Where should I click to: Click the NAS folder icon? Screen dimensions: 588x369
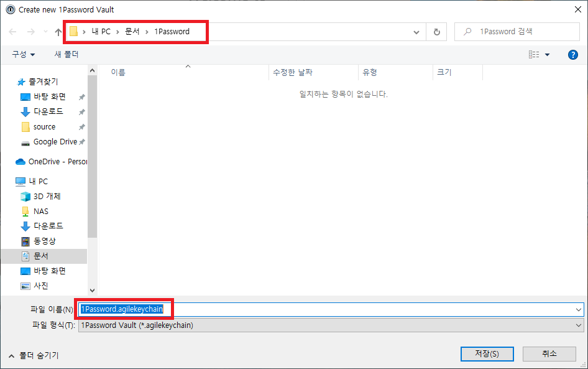pos(25,212)
